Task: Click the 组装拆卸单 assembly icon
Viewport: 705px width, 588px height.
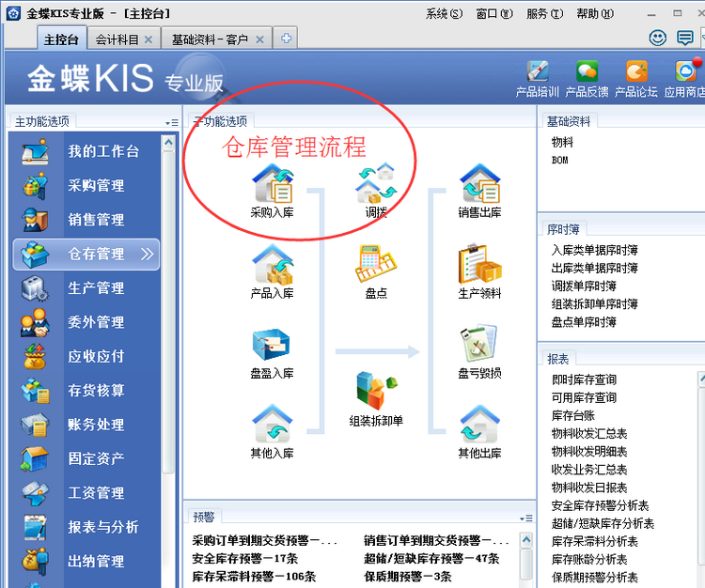Action: tap(375, 392)
